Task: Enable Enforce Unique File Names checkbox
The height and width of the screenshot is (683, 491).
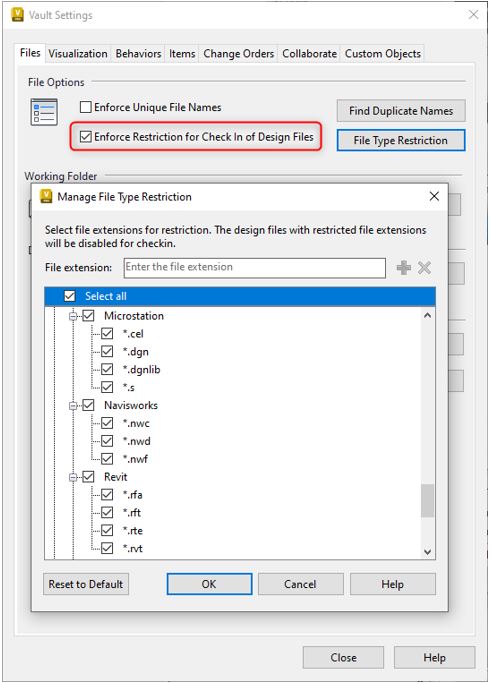Action: click(86, 107)
